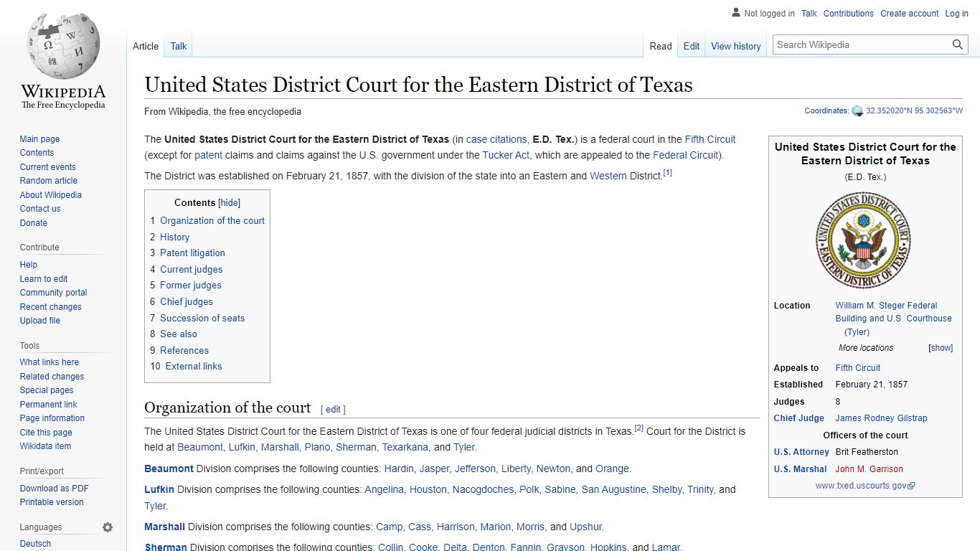Open William M. Steger Federal Building link
The width and height of the screenshot is (980, 551).
pos(893,312)
